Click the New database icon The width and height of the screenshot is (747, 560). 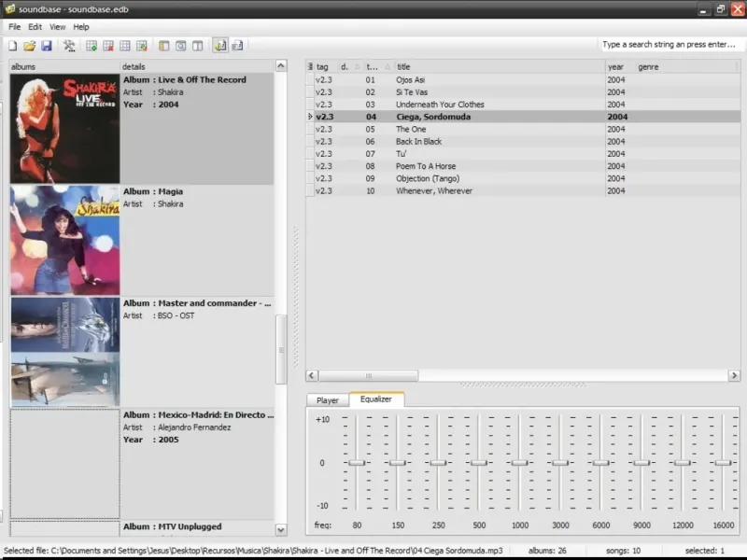13,46
